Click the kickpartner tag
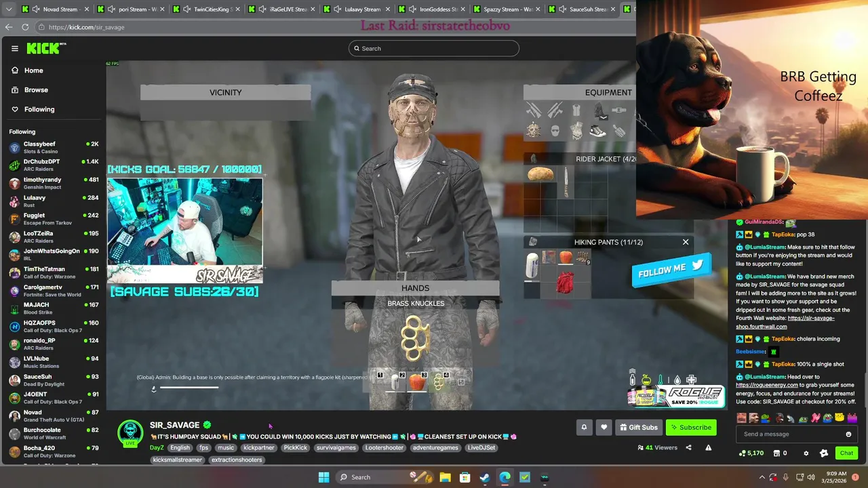This screenshot has width=868, height=488. tap(258, 448)
